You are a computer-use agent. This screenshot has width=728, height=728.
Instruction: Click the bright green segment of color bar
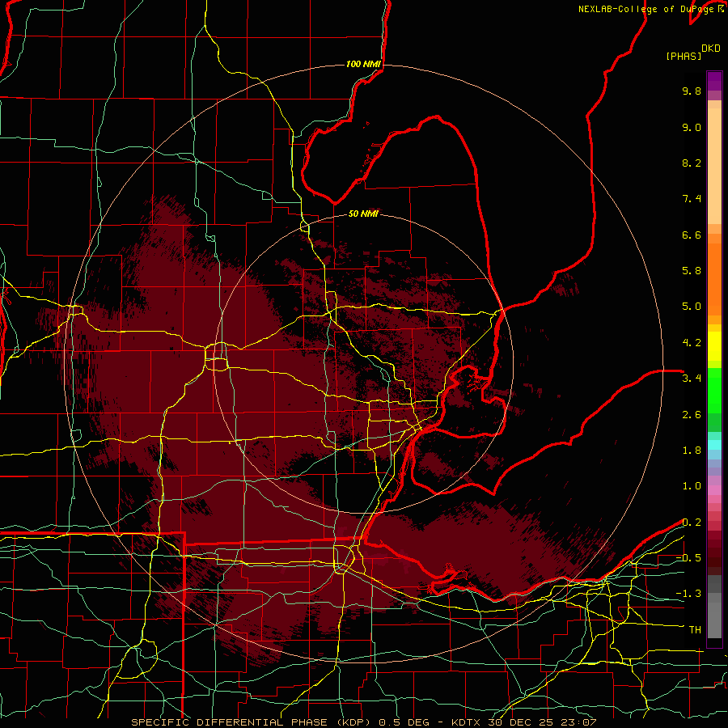714,390
